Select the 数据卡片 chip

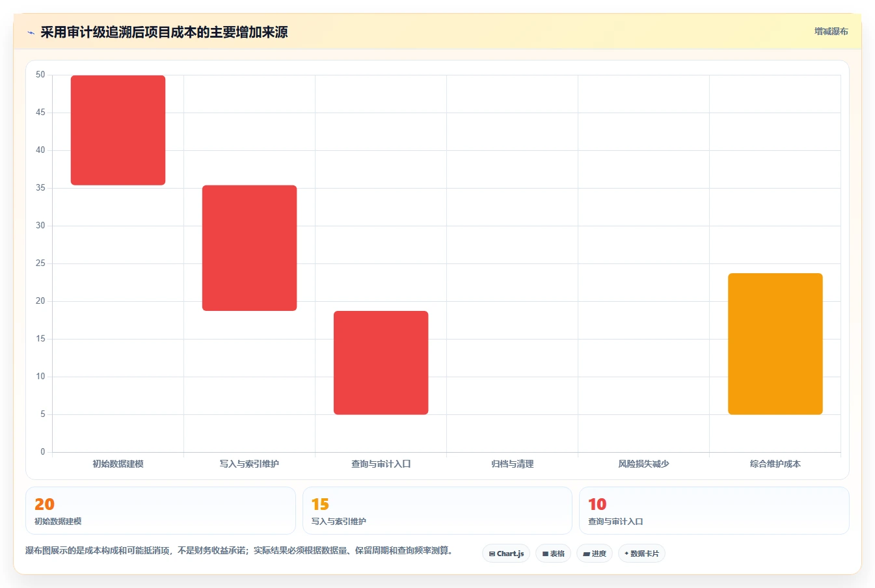641,554
